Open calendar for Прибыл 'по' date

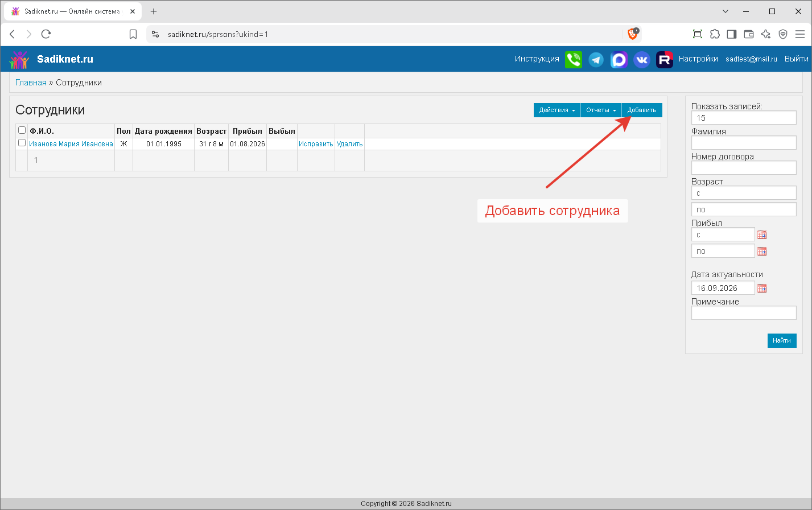pyautogui.click(x=762, y=251)
